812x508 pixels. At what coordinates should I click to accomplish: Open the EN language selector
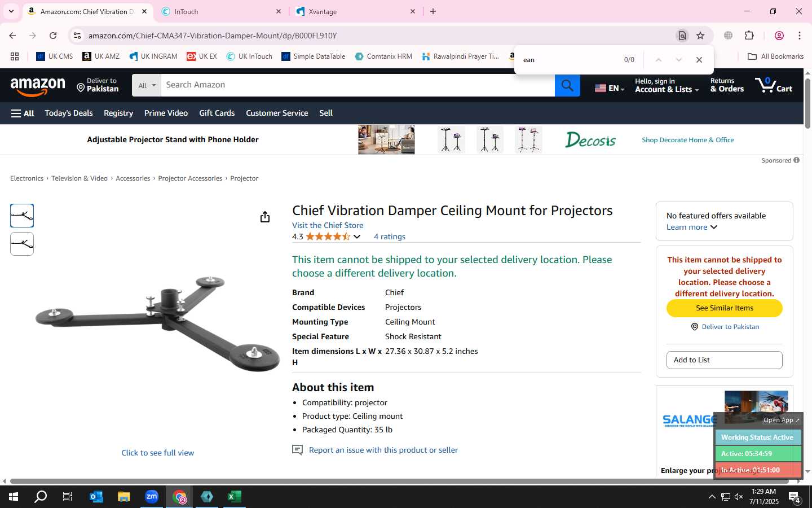coord(610,88)
